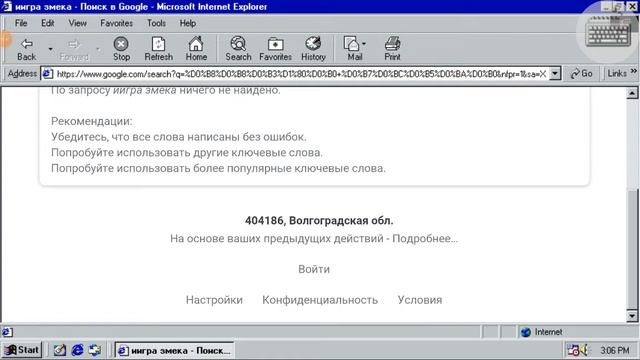
Task: Expand the Address bar dropdown list
Action: pyautogui.click(x=555, y=74)
